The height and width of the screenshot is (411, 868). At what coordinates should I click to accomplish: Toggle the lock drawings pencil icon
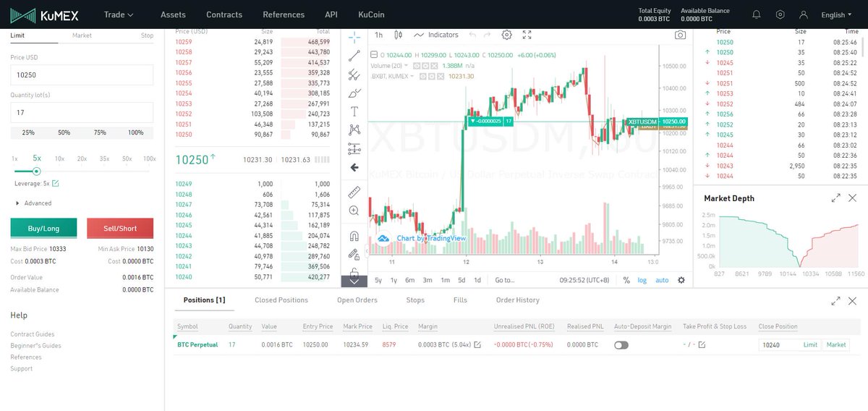point(354,255)
